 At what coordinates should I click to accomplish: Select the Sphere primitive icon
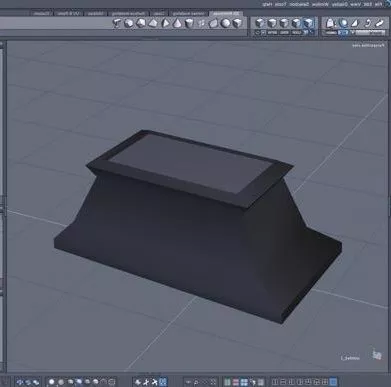pos(226,23)
